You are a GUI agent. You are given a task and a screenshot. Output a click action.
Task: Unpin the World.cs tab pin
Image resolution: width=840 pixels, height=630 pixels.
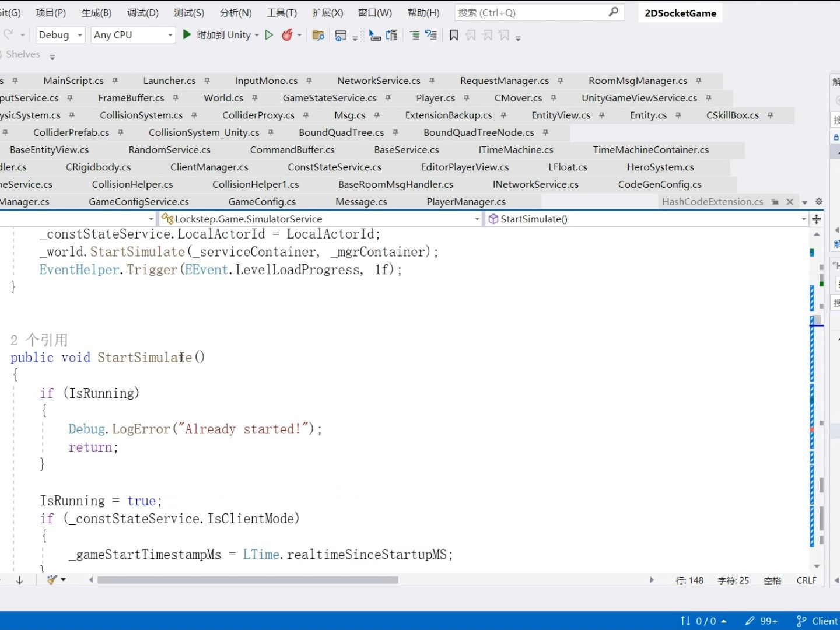coord(255,99)
